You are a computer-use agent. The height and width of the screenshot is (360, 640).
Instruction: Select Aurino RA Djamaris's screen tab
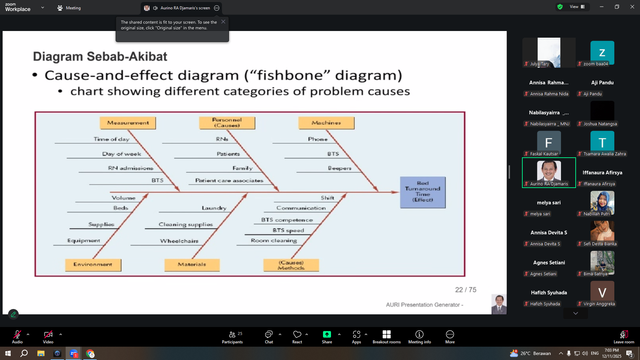click(x=181, y=8)
